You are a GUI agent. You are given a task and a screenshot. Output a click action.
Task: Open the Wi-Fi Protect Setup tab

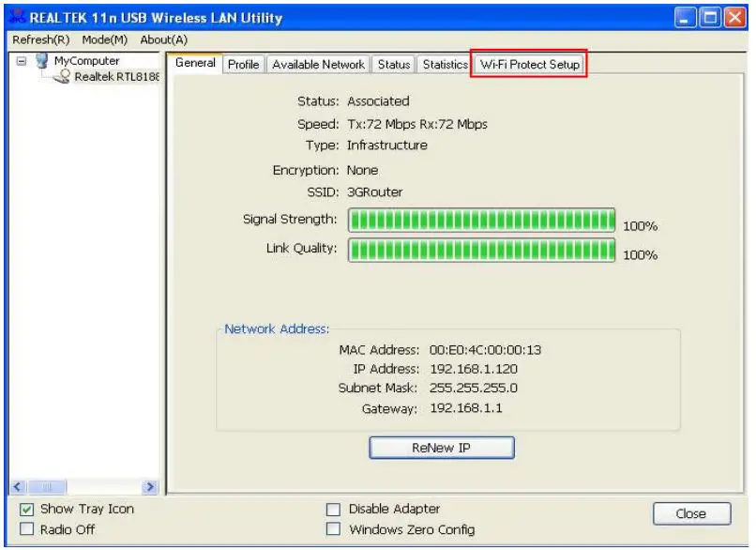529,64
